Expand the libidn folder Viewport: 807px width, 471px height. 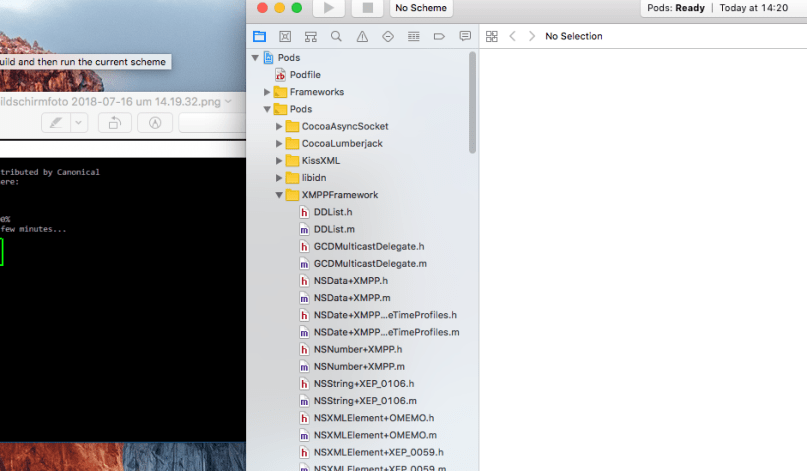(279, 178)
